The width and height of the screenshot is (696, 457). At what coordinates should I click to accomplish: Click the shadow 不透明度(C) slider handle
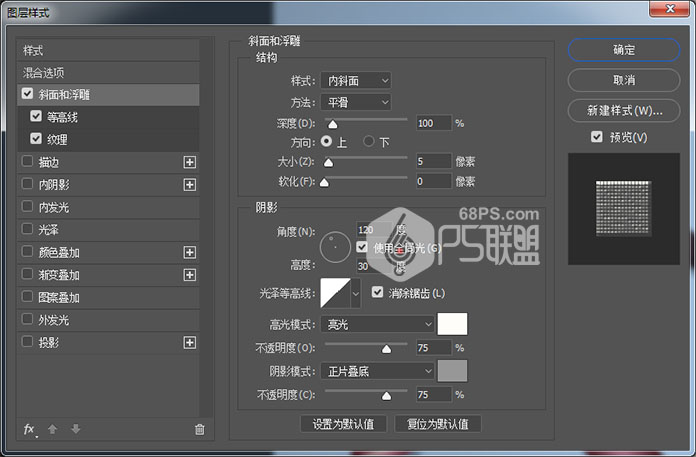(387, 396)
